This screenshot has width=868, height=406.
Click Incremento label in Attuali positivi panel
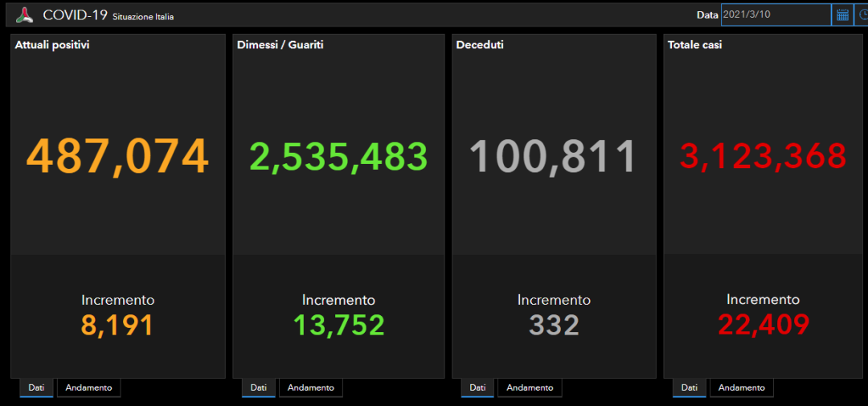tap(118, 300)
